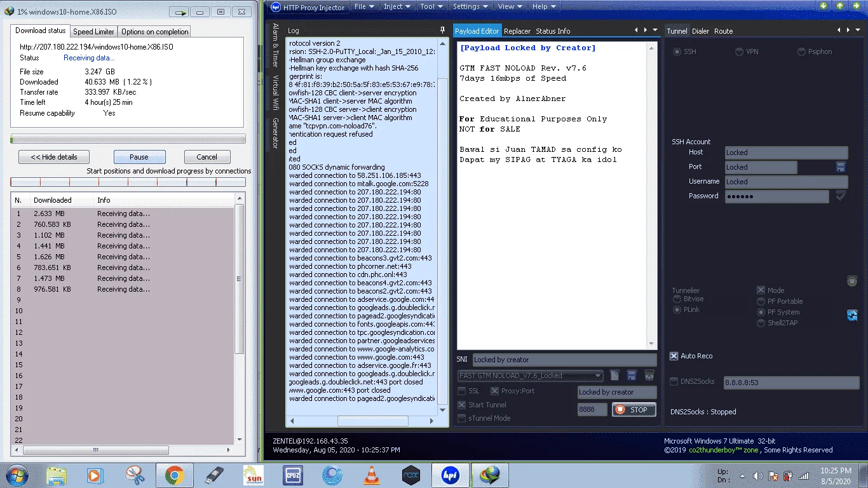Open the View dropdown menu

point(510,6)
